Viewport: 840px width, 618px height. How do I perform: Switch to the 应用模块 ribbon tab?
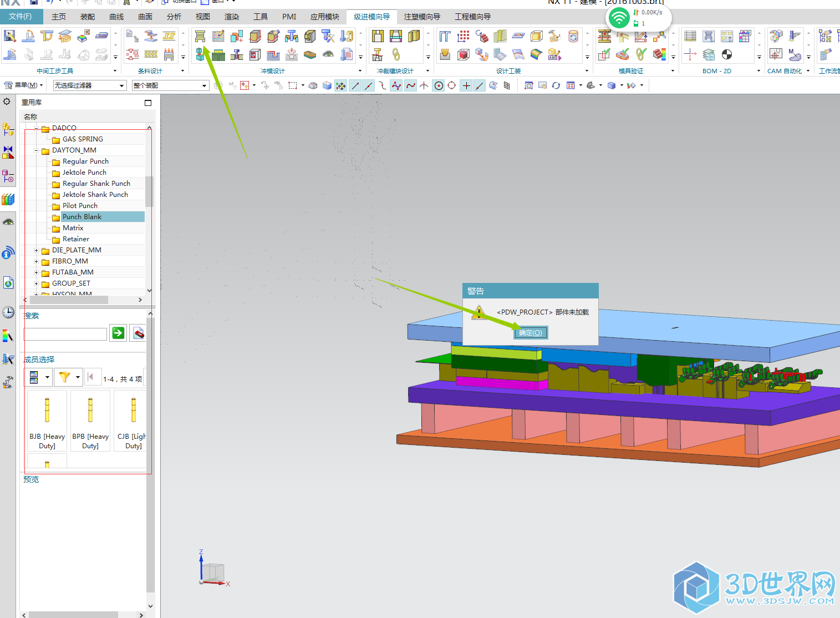point(325,17)
